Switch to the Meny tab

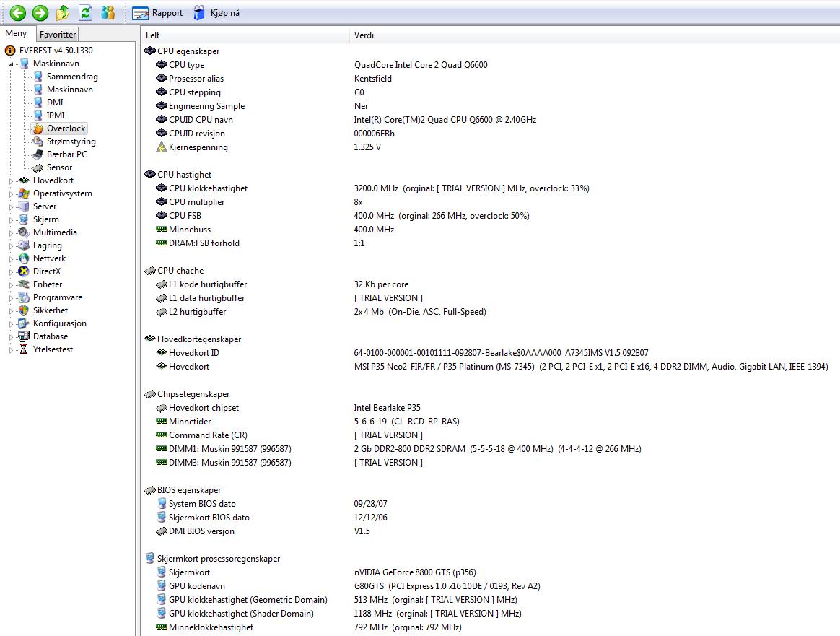[x=16, y=33]
